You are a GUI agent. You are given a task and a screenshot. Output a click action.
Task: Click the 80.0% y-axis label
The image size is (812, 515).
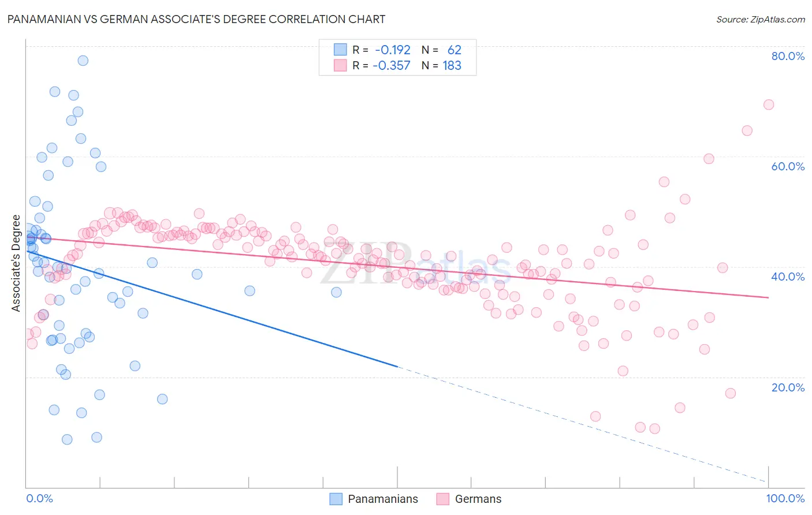[788, 56]
